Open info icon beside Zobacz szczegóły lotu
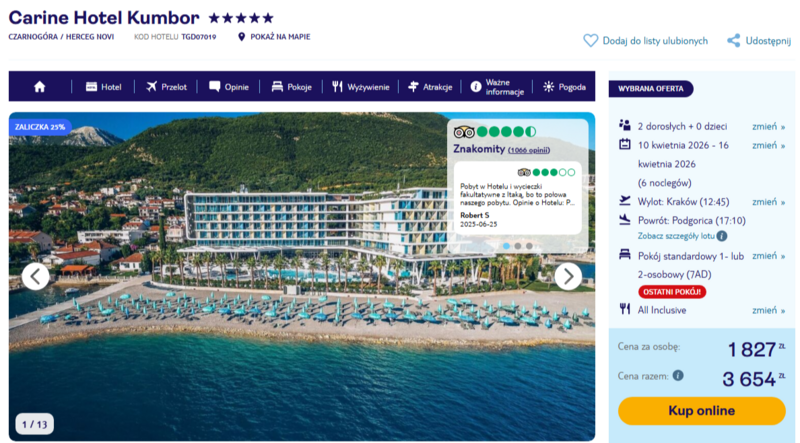This screenshot has height=443, width=800. (721, 236)
